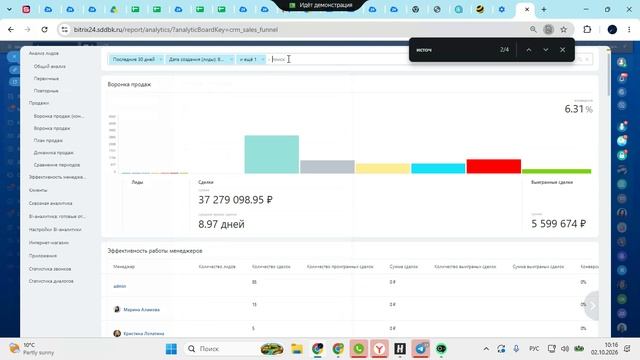Open 'Сравнение периодов' report
This screenshot has height=360, width=640.
click(x=57, y=165)
